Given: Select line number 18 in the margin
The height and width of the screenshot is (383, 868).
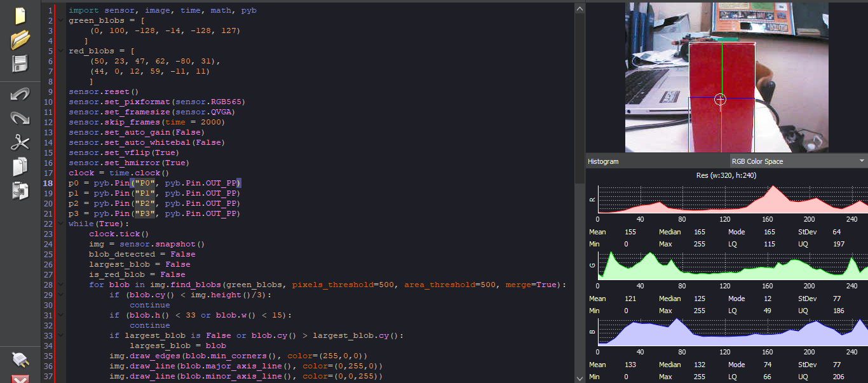Looking at the screenshot, I should (48, 182).
